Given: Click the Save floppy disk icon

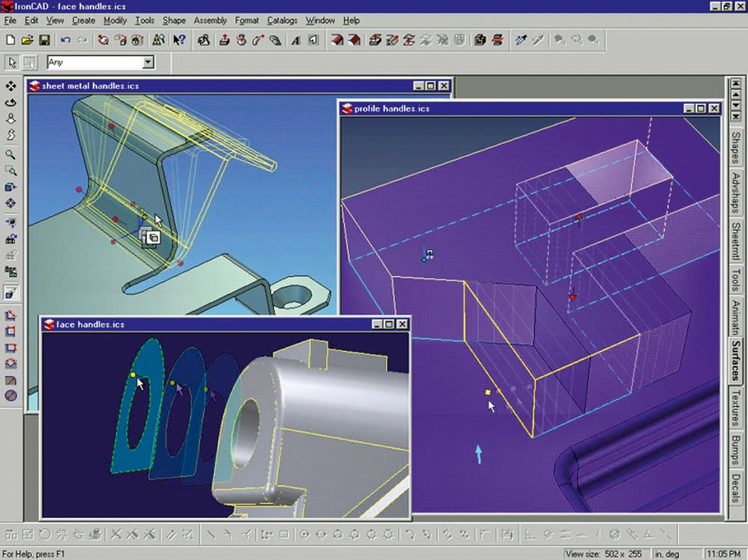Looking at the screenshot, I should tap(44, 40).
